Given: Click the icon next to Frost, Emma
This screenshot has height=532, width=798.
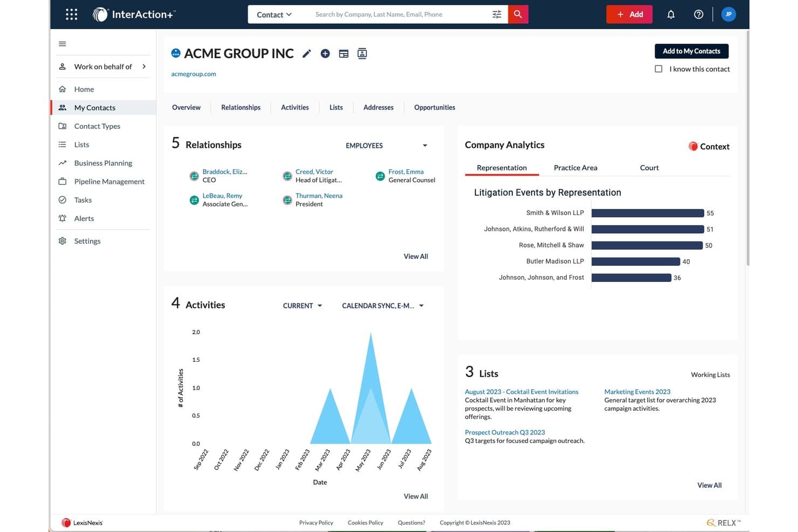Looking at the screenshot, I should (380, 176).
